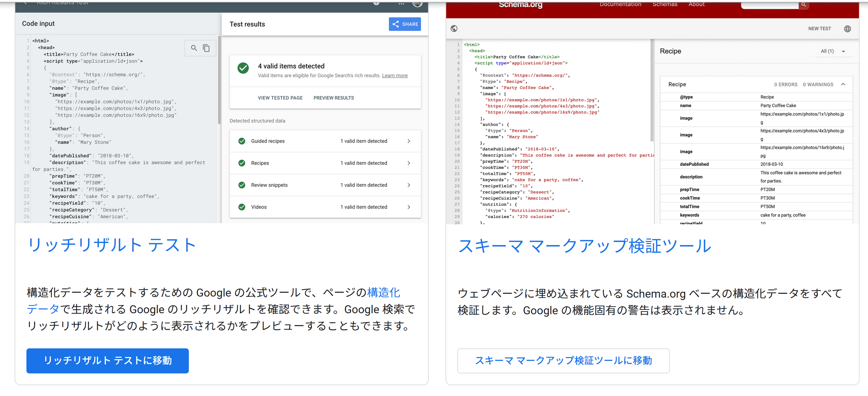The width and height of the screenshot is (868, 396).
Task: Click the search magnifier in code input
Action: (194, 48)
